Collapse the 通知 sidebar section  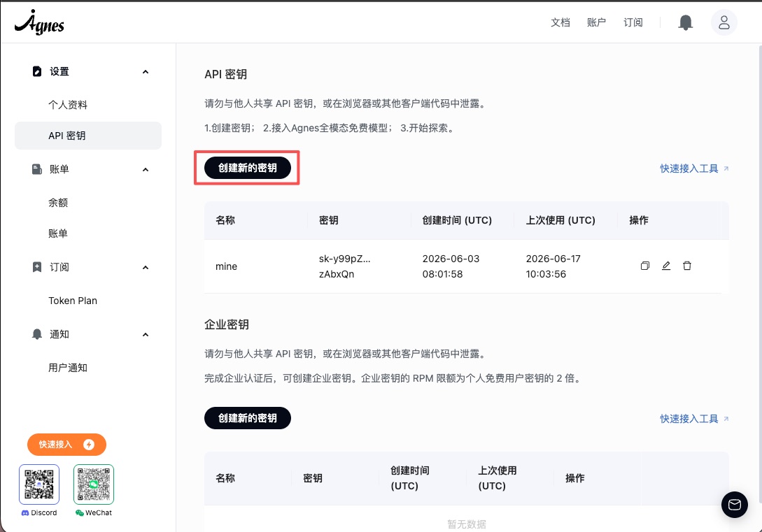click(x=146, y=334)
